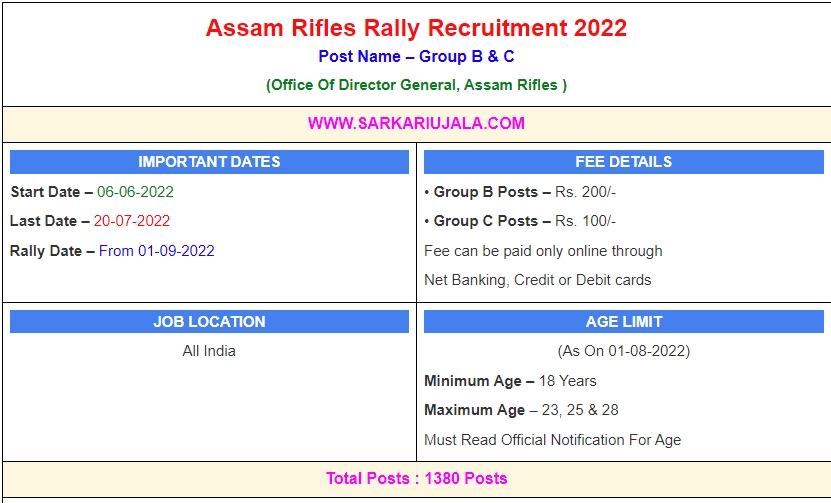The height and width of the screenshot is (503, 831).
Task: Select the Group B Posts Rs. 200/- fee
Action: pyautogui.click(x=520, y=192)
